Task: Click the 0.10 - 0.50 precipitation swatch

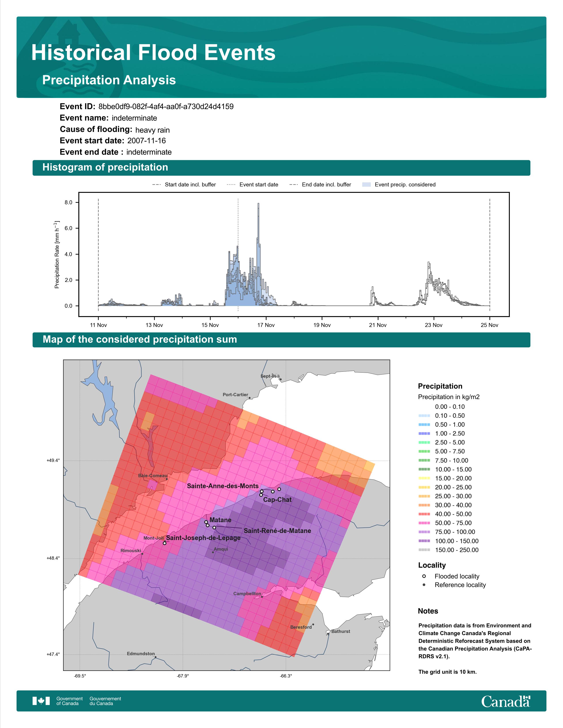Action: tap(424, 416)
